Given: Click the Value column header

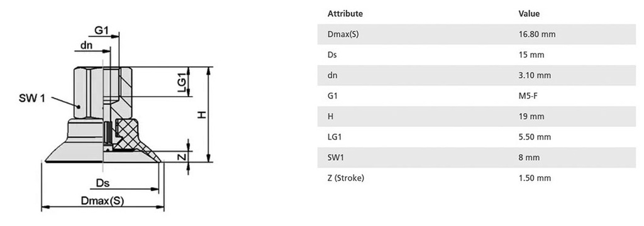Looking at the screenshot, I should tap(529, 14).
